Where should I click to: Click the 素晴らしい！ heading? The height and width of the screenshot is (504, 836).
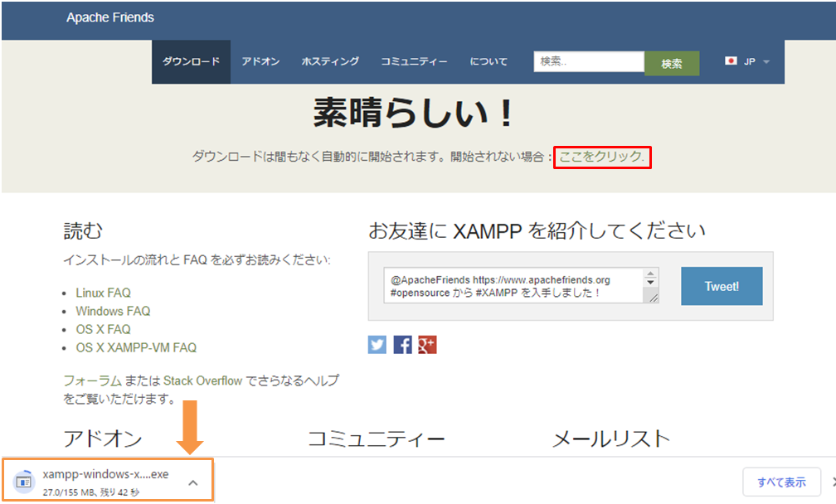pos(415,113)
